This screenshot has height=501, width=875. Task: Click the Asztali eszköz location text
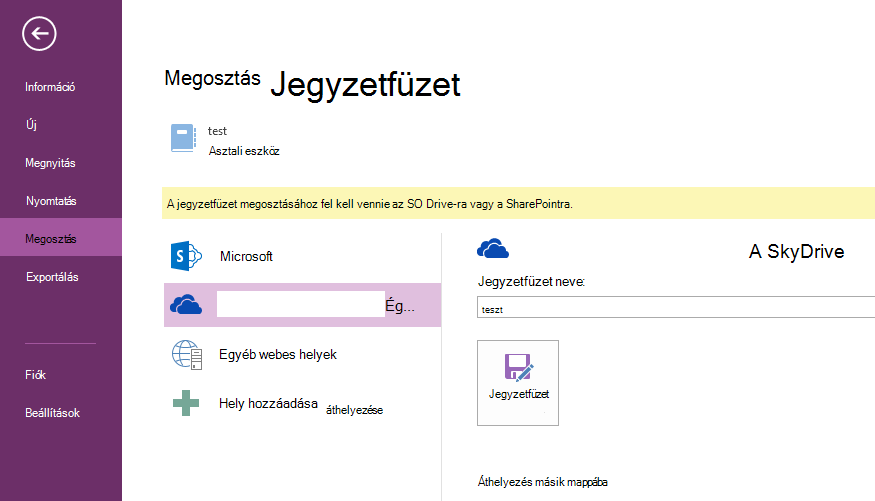pos(244,151)
